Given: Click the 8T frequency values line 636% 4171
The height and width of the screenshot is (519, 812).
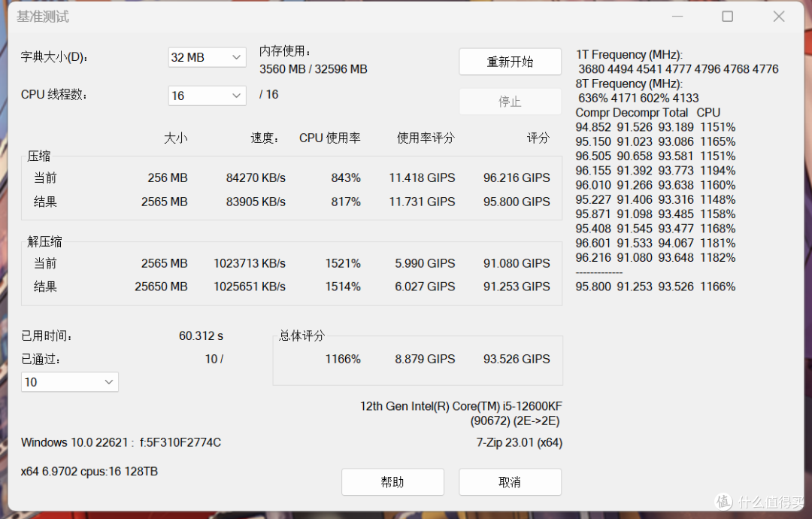Looking at the screenshot, I should click(x=638, y=98).
